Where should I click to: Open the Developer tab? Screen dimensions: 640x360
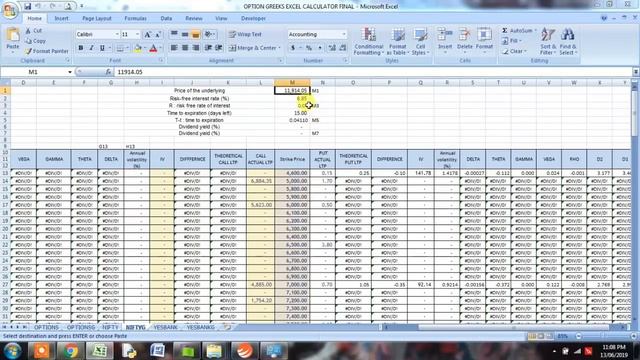253,18
